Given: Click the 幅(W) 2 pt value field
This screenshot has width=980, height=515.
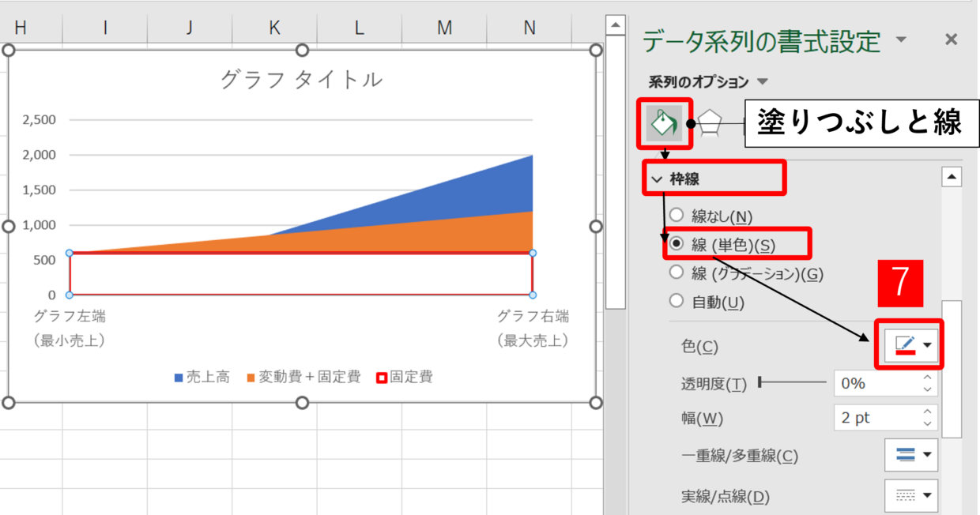Looking at the screenshot, I should (x=876, y=418).
